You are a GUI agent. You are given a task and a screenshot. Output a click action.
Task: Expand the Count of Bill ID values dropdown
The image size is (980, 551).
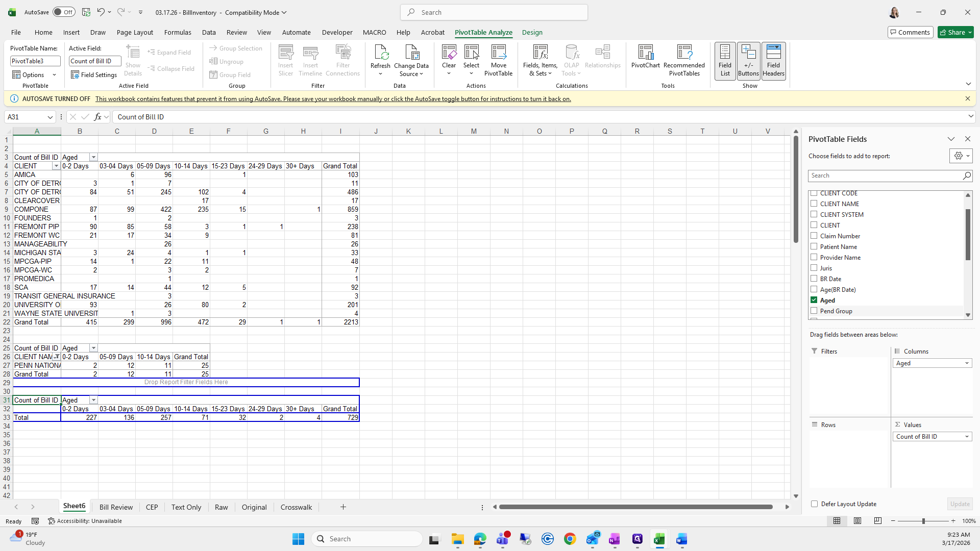pyautogui.click(x=966, y=437)
